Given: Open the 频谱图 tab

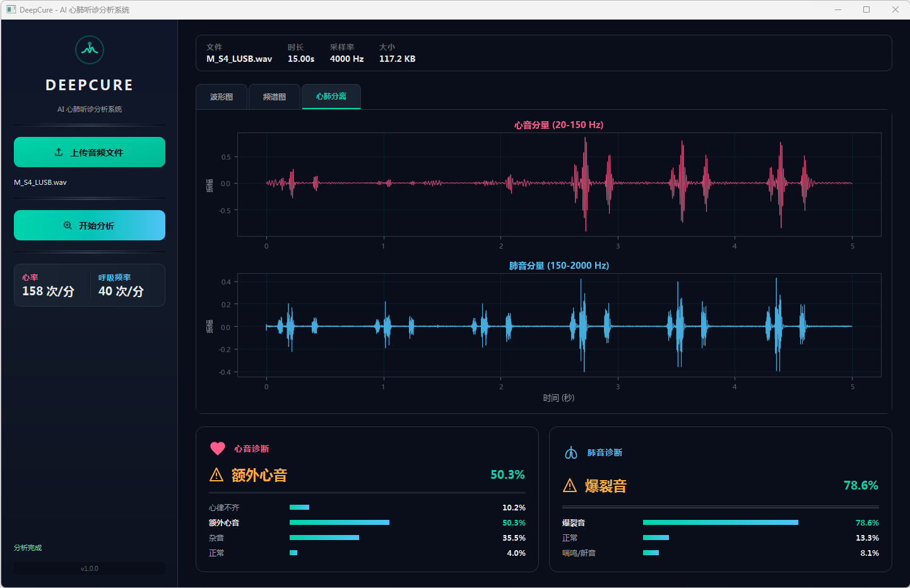Looking at the screenshot, I should [275, 97].
